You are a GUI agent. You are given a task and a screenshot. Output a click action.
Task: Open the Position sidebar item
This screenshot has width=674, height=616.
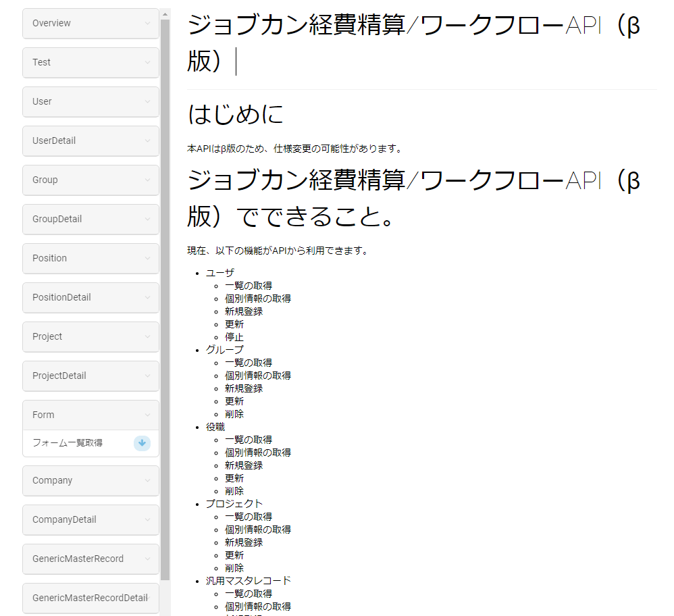(x=90, y=258)
